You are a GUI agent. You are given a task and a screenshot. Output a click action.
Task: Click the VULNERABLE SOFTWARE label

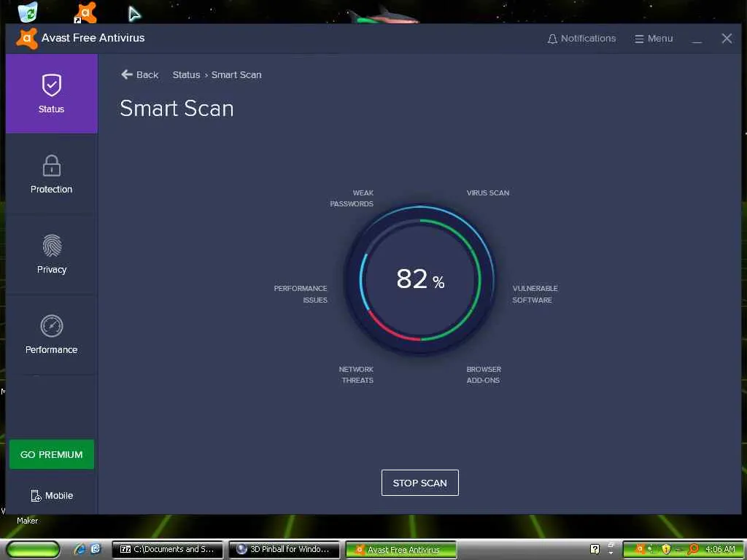pyautogui.click(x=535, y=294)
